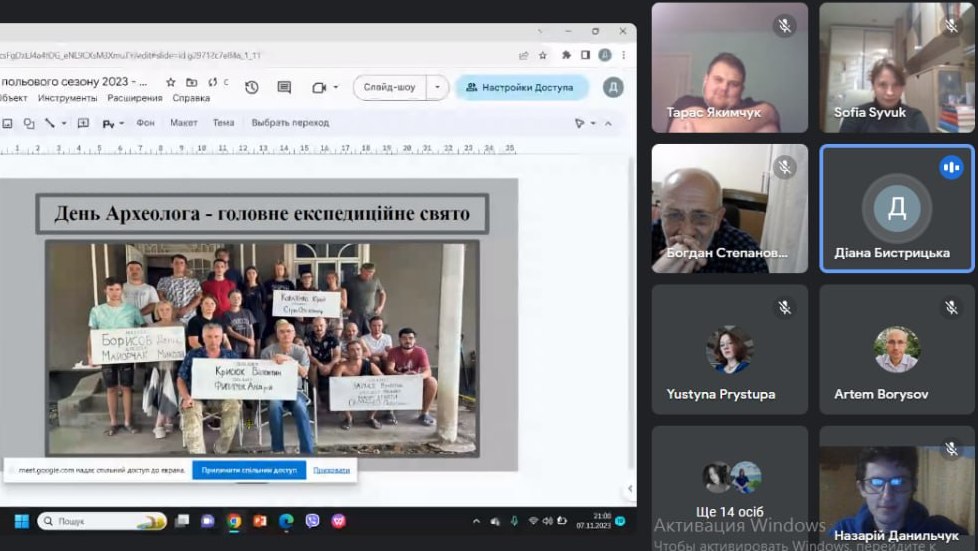Show Ще 14 осіб other participants
Screen dimensions: 978x551
click(x=730, y=489)
